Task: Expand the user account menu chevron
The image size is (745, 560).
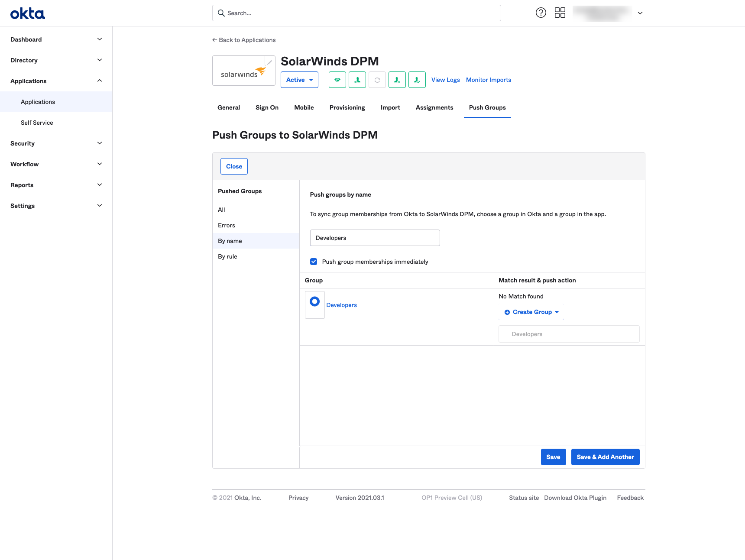Action: click(640, 13)
